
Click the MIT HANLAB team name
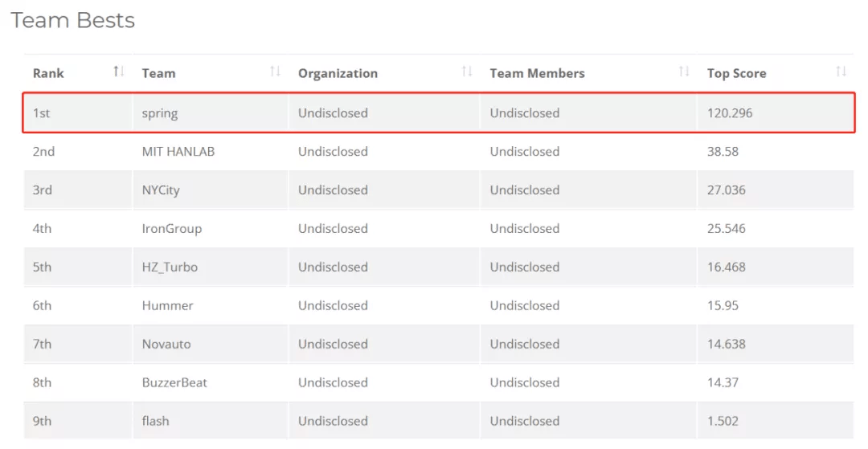(x=178, y=152)
